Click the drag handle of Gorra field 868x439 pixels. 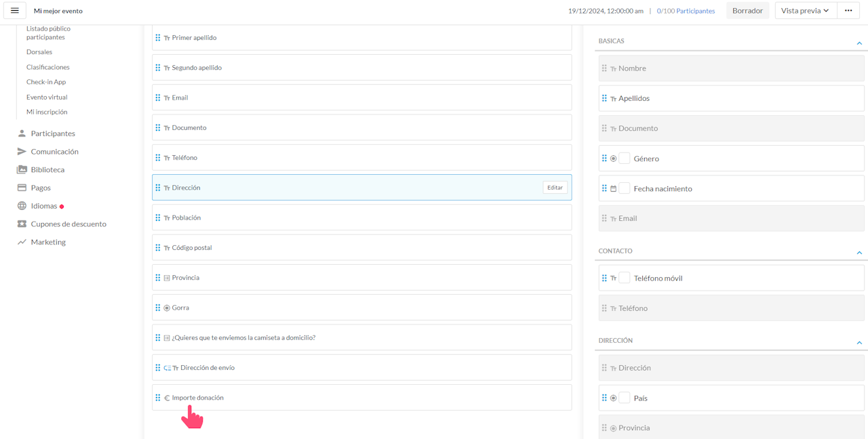pos(158,308)
